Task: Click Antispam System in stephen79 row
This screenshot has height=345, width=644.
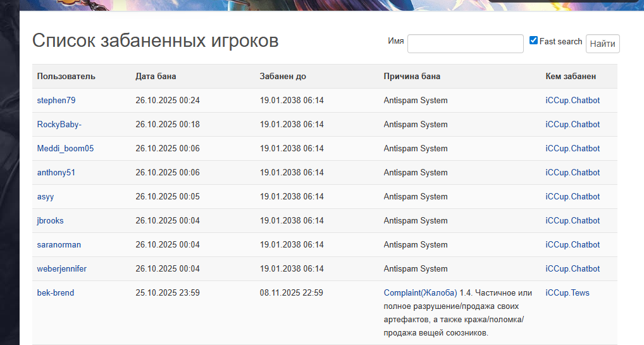Action: pyautogui.click(x=416, y=100)
